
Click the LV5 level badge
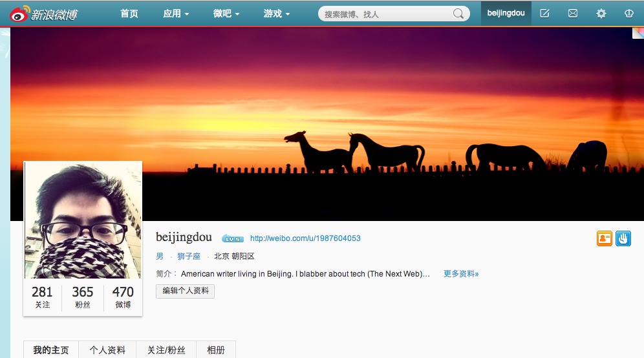tap(233, 238)
